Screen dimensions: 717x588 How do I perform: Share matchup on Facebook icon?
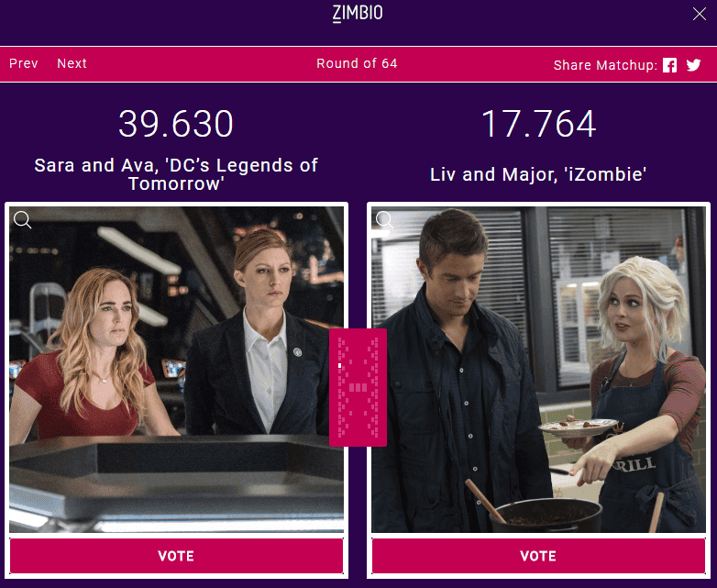pyautogui.click(x=669, y=65)
